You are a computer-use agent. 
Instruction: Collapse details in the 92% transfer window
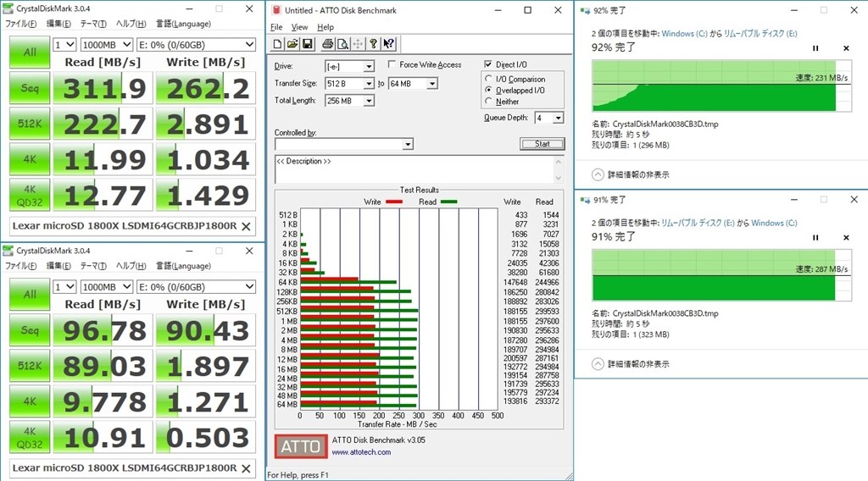click(x=598, y=174)
